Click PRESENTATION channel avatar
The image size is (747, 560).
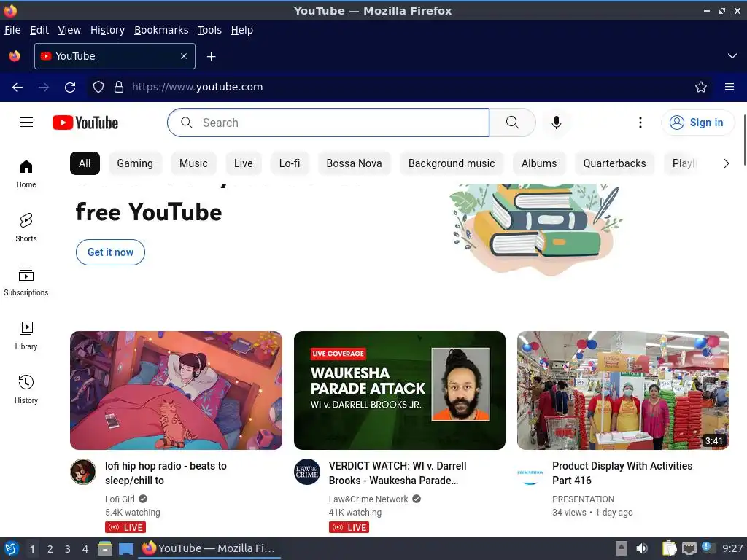click(x=530, y=472)
